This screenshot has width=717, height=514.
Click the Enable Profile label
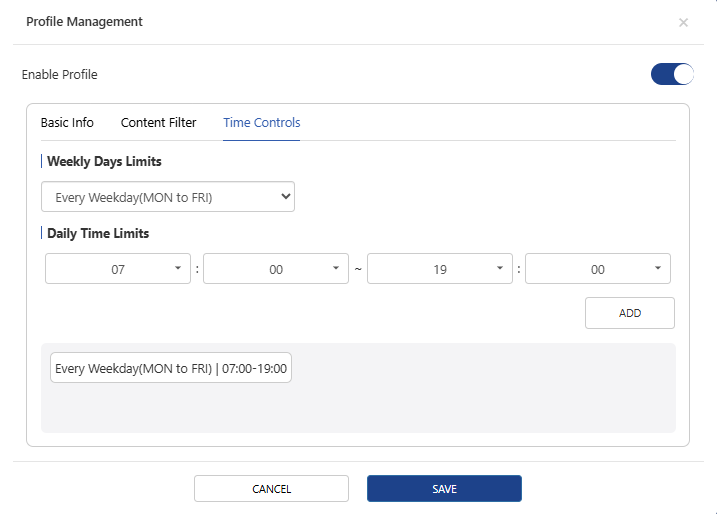[x=60, y=74]
